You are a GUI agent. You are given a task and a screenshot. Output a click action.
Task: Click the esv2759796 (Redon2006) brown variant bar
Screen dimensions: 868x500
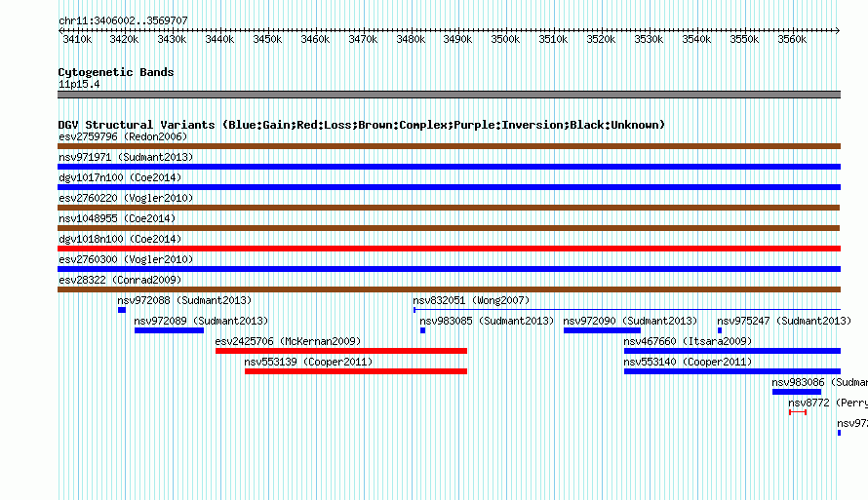click(x=449, y=146)
